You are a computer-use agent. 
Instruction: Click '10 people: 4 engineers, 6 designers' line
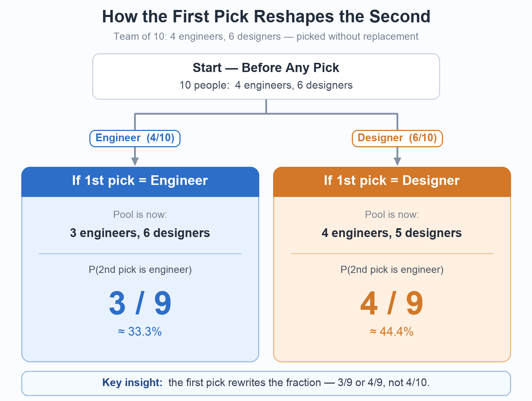(266, 85)
